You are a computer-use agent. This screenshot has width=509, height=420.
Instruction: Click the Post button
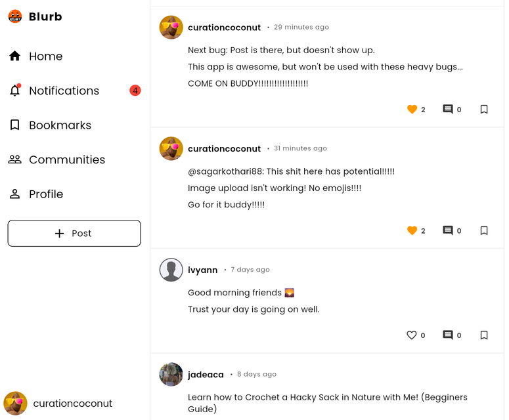point(74,234)
